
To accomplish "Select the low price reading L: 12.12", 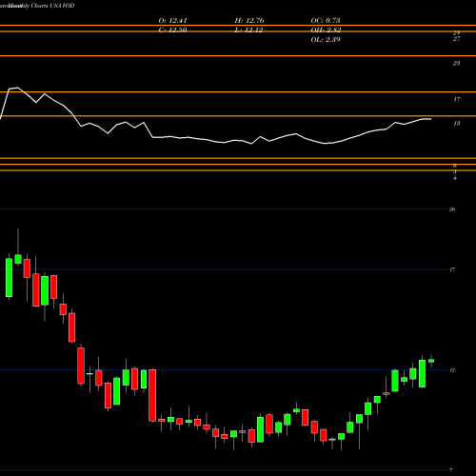I will click(249, 30).
